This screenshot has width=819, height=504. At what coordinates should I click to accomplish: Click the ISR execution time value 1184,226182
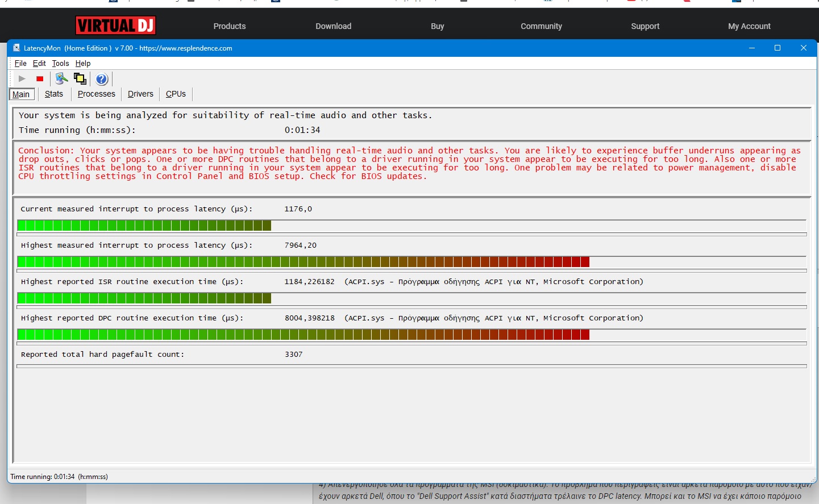point(310,282)
